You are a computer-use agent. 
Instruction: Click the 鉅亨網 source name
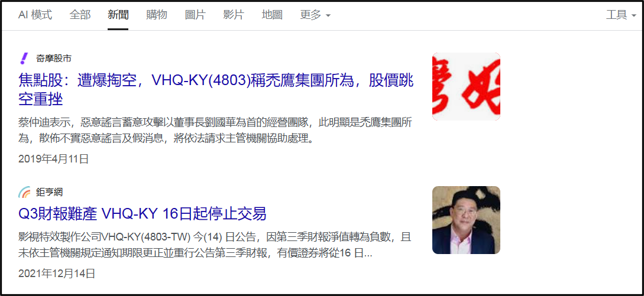click(x=49, y=192)
